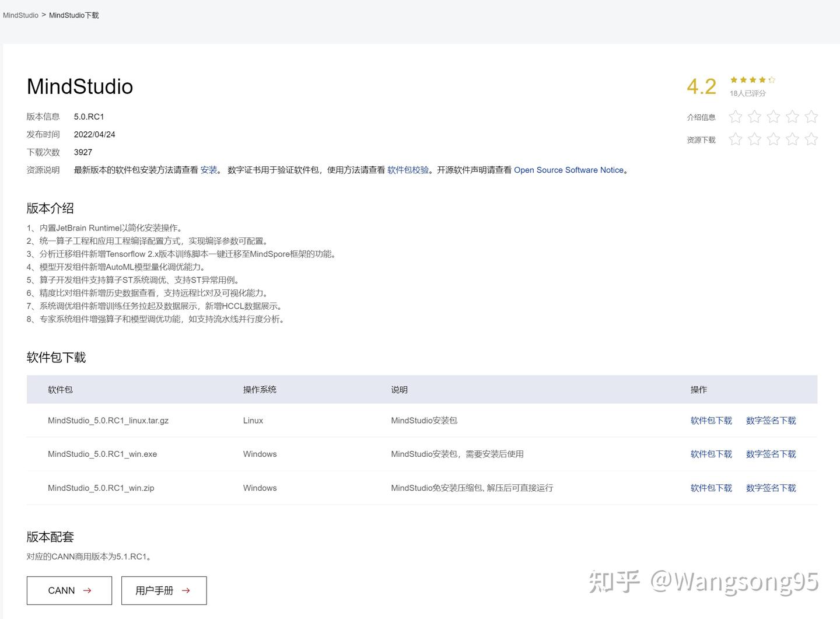Click the arrow icon in 用户手册 button
This screenshot has height=619, width=840.
185,590
